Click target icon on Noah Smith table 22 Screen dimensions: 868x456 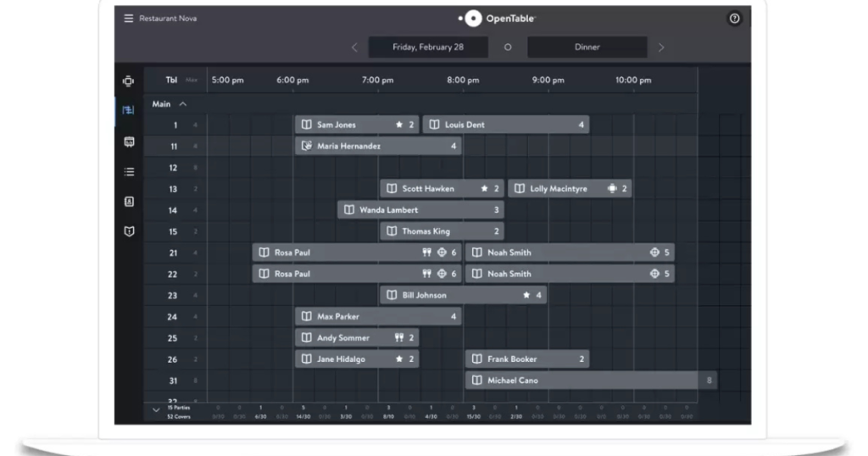pos(654,274)
